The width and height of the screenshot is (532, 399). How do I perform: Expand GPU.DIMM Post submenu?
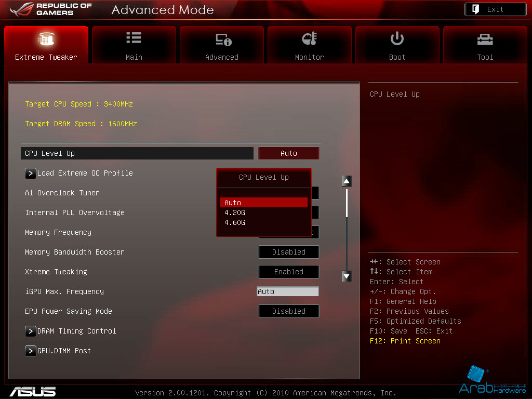point(64,351)
